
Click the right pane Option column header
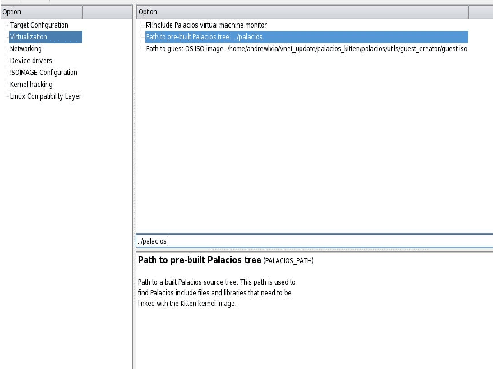click(302, 12)
